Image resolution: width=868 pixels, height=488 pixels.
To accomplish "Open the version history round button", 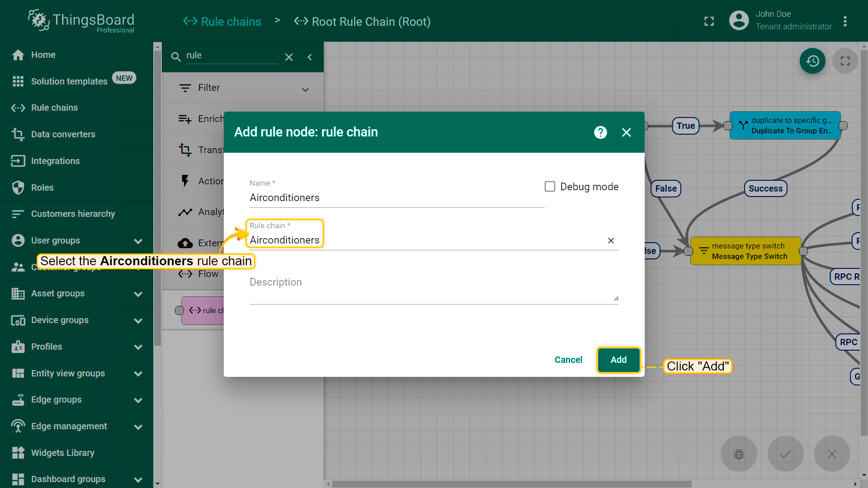I will [812, 61].
